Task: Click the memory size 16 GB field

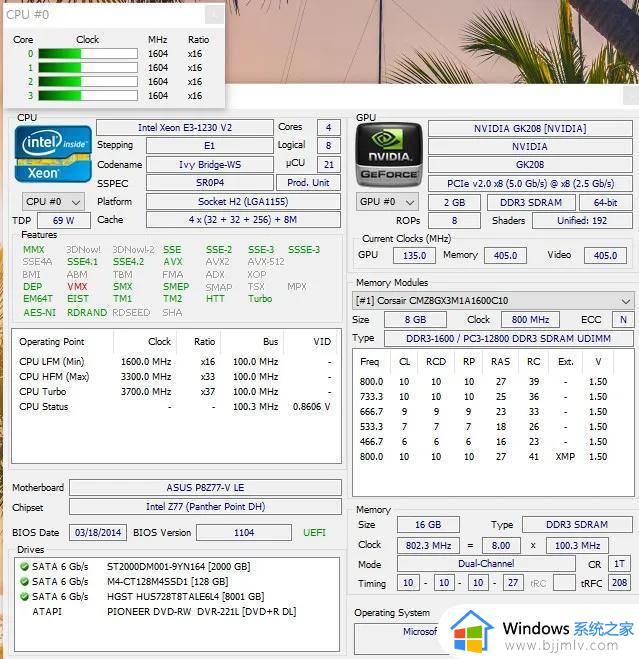Action: point(428,525)
